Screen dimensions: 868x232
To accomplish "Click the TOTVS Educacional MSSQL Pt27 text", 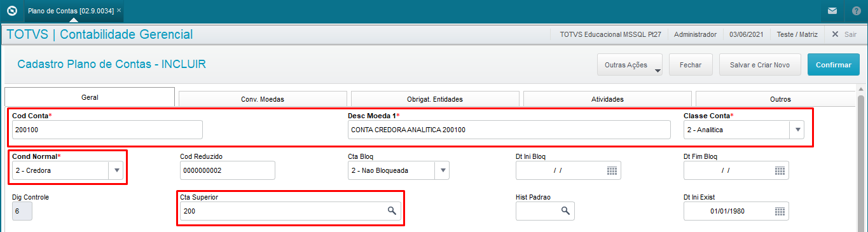I will [611, 34].
